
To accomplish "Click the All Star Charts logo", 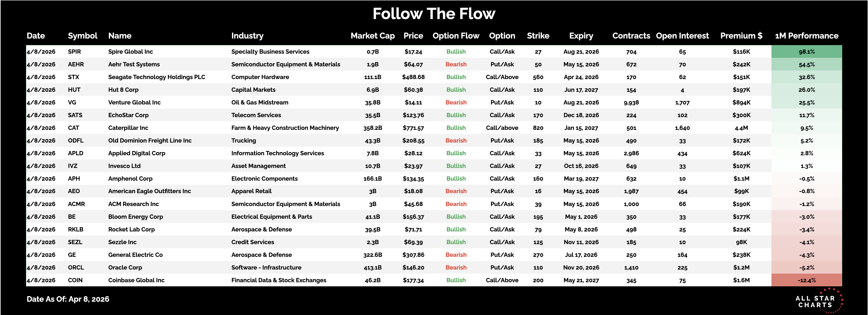I will (x=818, y=301).
